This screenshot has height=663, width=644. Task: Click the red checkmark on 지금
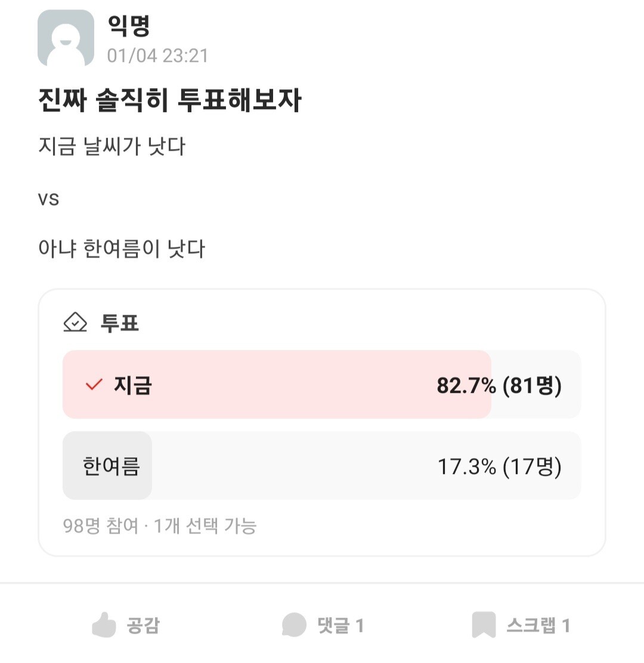(94, 385)
